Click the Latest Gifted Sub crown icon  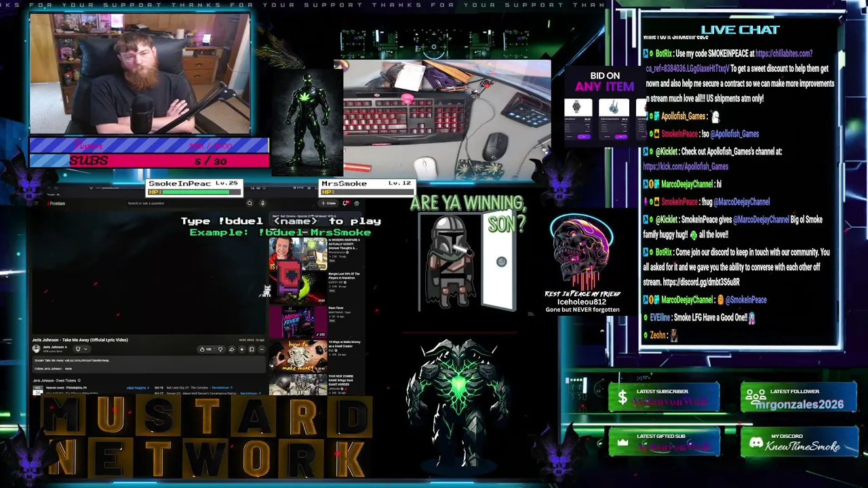click(622, 443)
